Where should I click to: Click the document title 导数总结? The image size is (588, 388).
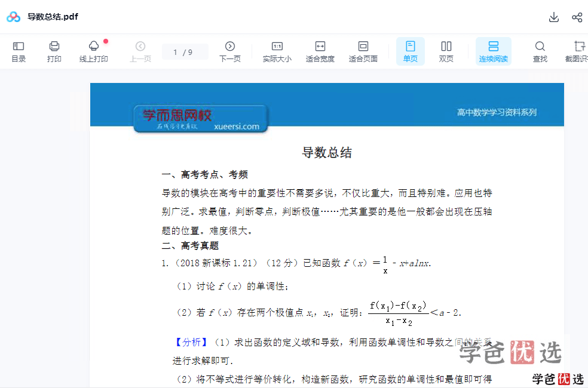(327, 152)
